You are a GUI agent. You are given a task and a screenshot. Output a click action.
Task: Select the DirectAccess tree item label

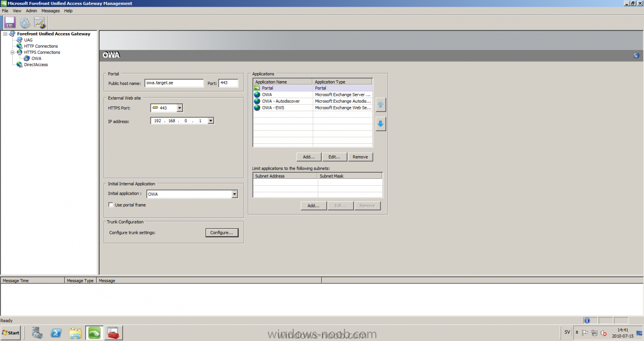tap(36, 65)
